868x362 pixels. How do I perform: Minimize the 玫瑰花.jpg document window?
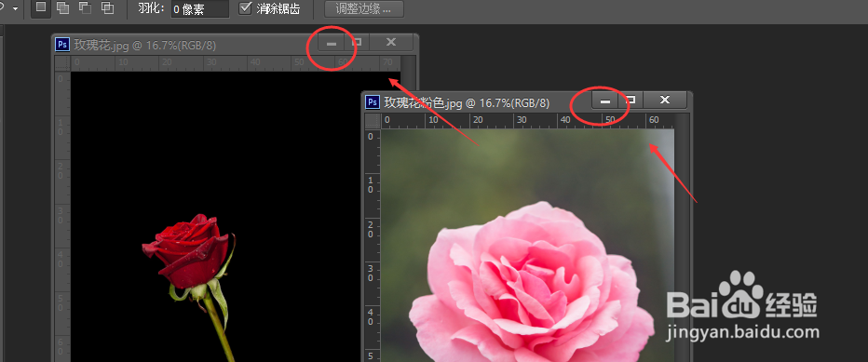tap(331, 43)
